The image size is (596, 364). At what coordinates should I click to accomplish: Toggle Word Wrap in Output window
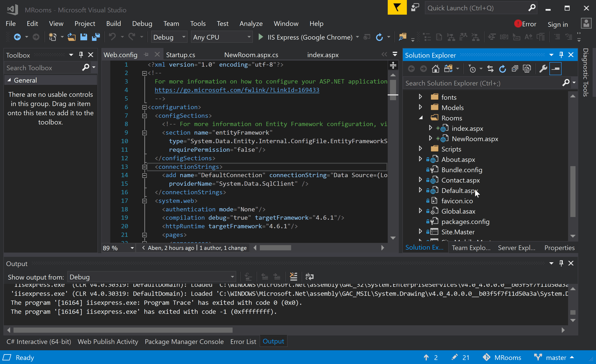point(309,276)
